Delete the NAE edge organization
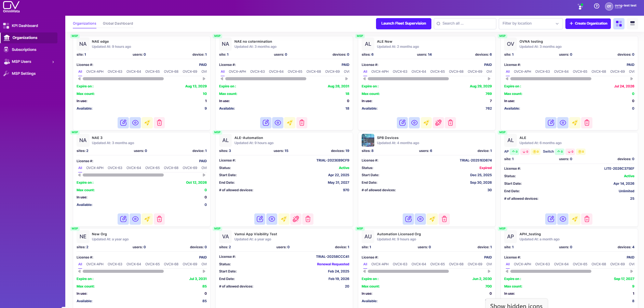The width and height of the screenshot is (644, 308). click(159, 123)
